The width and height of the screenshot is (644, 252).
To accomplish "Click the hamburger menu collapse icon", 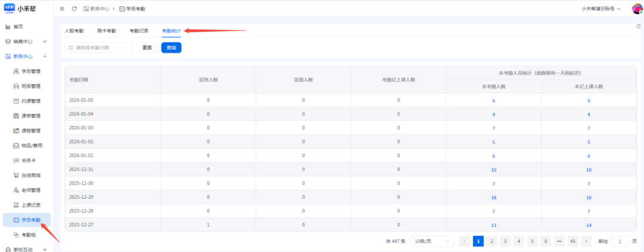I will [x=62, y=9].
